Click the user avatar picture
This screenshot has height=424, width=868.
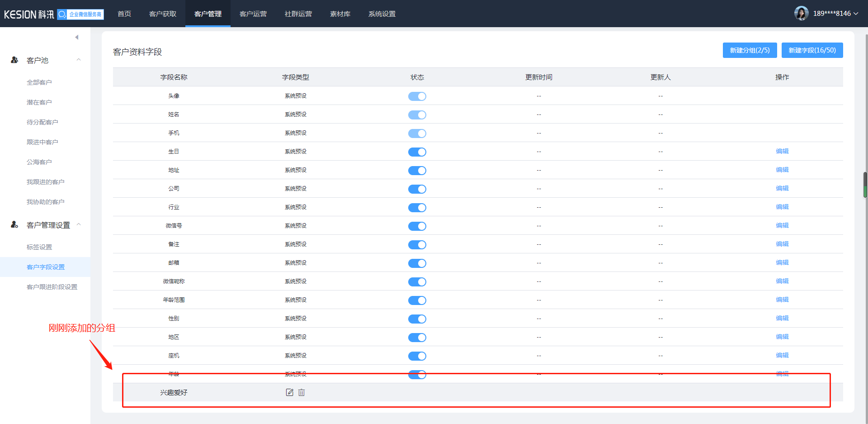click(x=801, y=14)
